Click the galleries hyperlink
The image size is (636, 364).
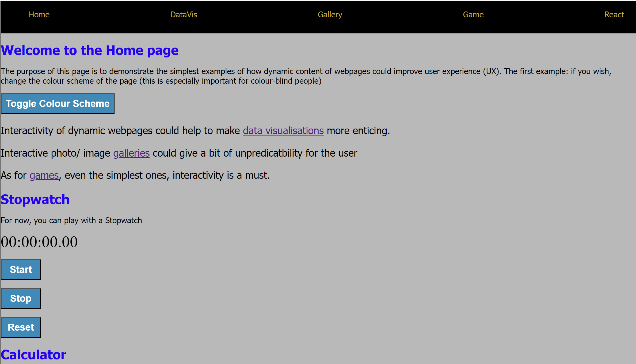(x=131, y=153)
